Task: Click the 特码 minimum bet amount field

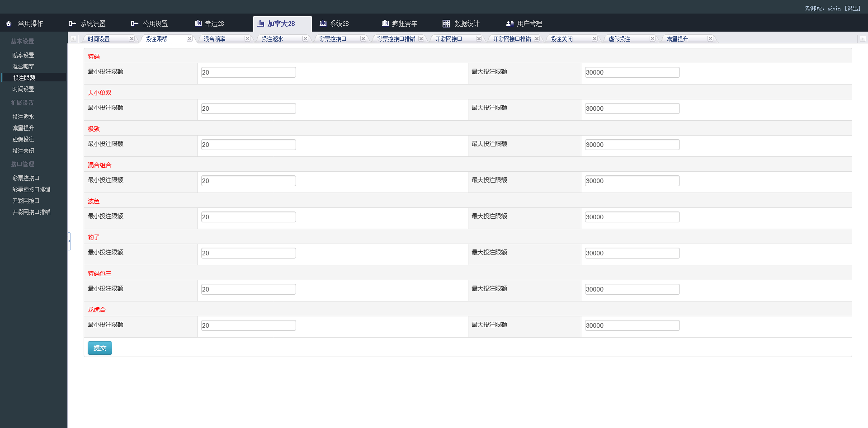Action: [248, 72]
